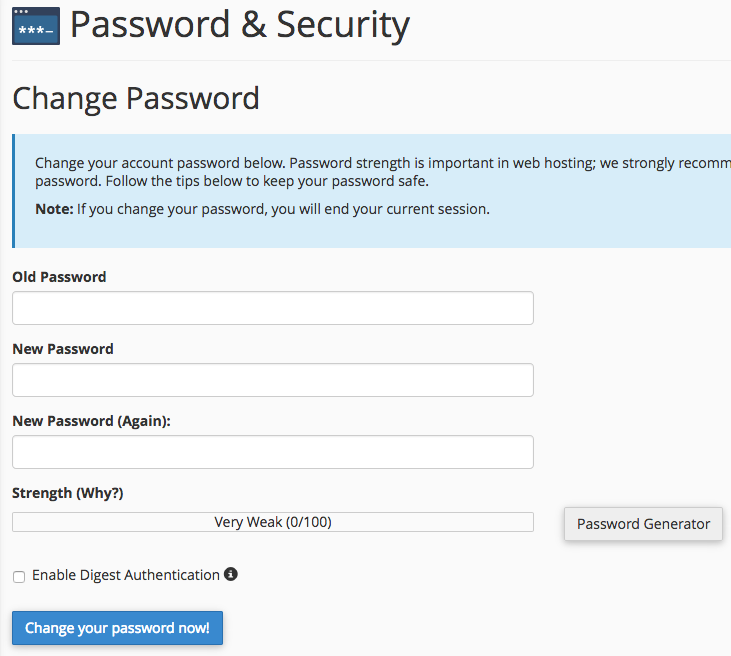
Task: Click the blue left border of the info box
Action: click(14, 191)
